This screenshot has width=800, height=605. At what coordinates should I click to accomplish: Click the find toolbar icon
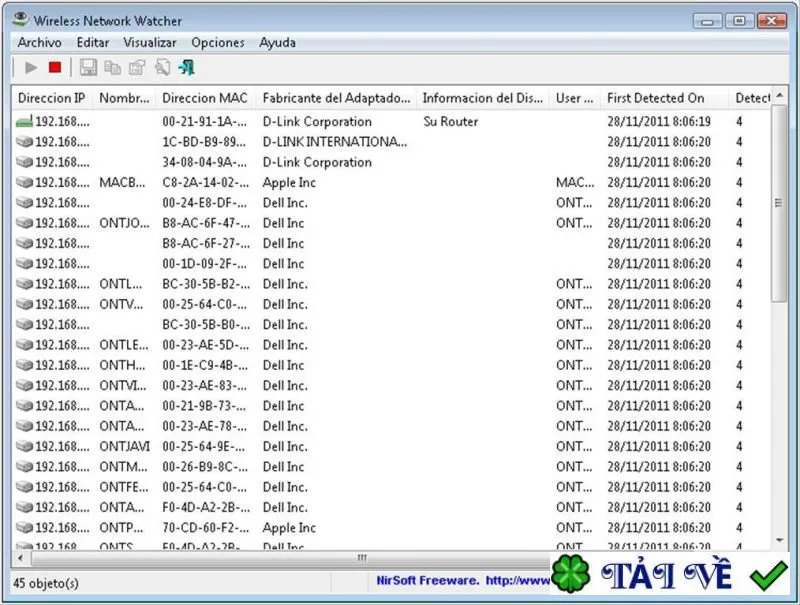(x=162, y=67)
